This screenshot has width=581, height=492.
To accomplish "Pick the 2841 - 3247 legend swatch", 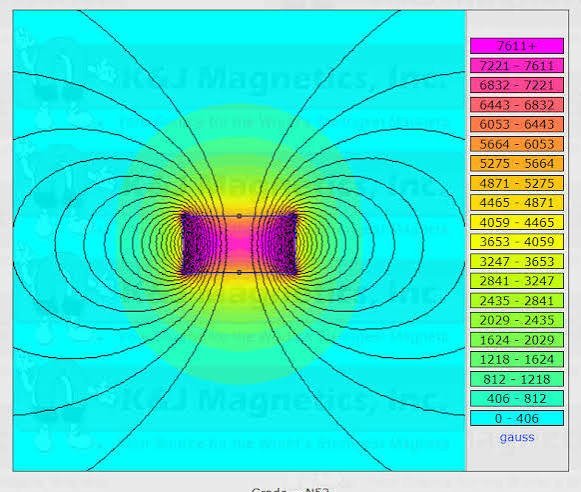I will click(517, 281).
